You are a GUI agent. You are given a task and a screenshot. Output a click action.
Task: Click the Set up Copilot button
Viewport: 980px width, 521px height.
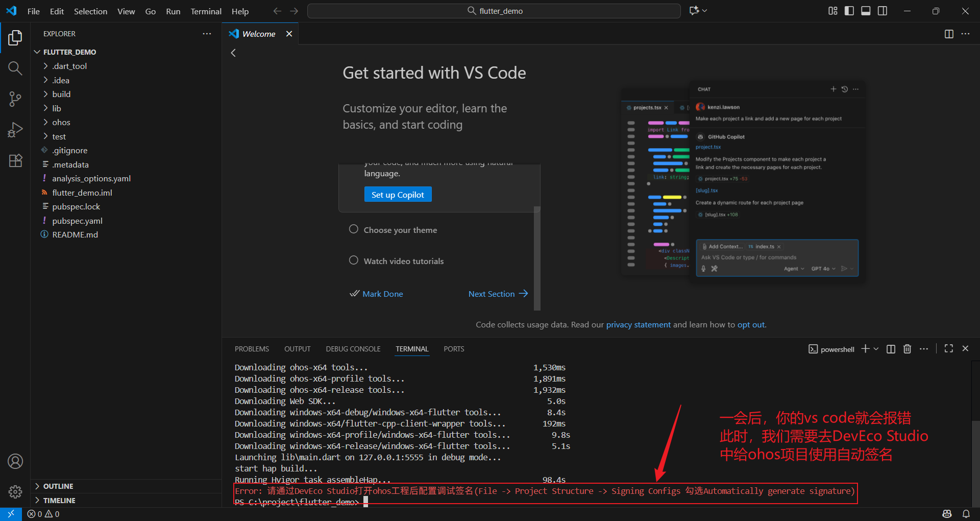(398, 195)
